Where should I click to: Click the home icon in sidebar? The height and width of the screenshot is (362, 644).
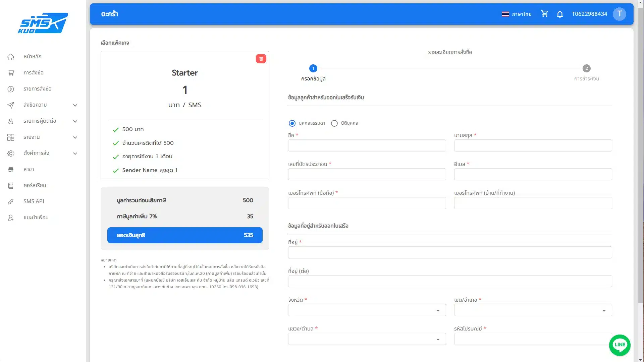point(11,57)
